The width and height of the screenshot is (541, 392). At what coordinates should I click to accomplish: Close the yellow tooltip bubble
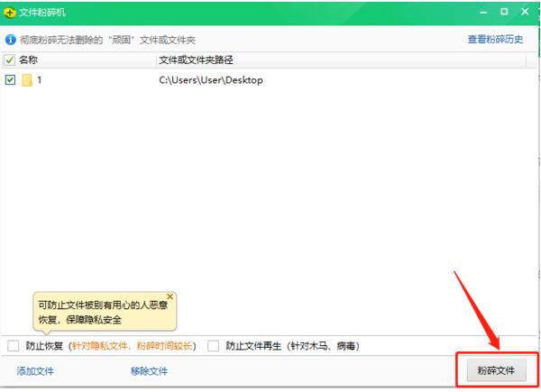pyautogui.click(x=170, y=296)
